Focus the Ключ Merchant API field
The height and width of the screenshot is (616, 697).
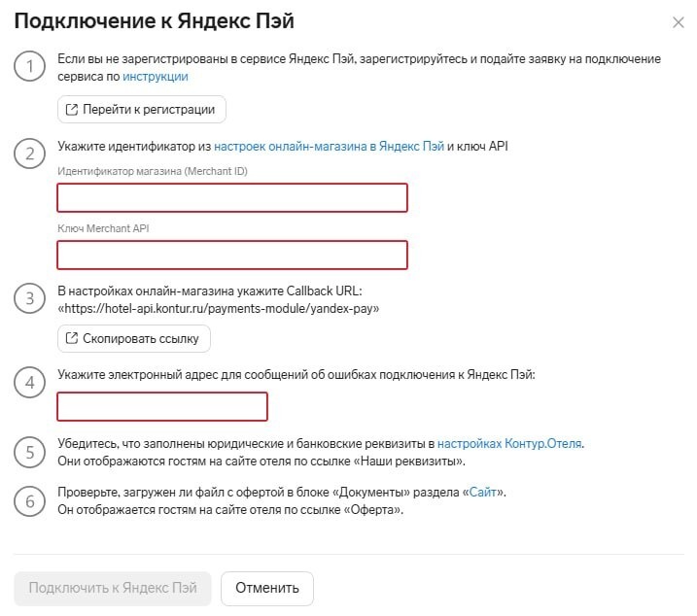pos(232,256)
